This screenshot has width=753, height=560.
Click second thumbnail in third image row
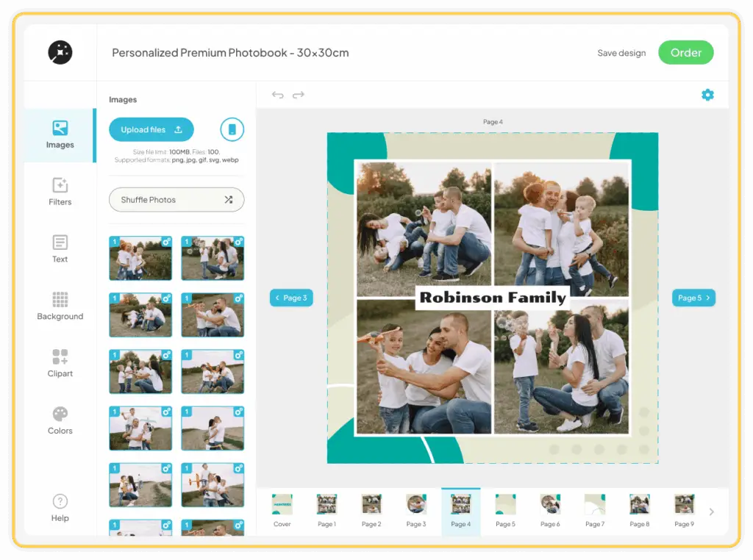point(213,371)
